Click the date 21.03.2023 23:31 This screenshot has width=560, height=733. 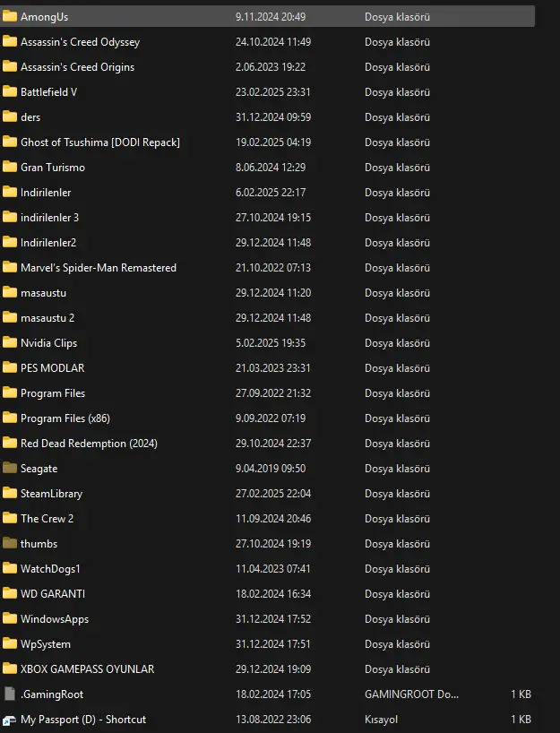[x=273, y=368]
